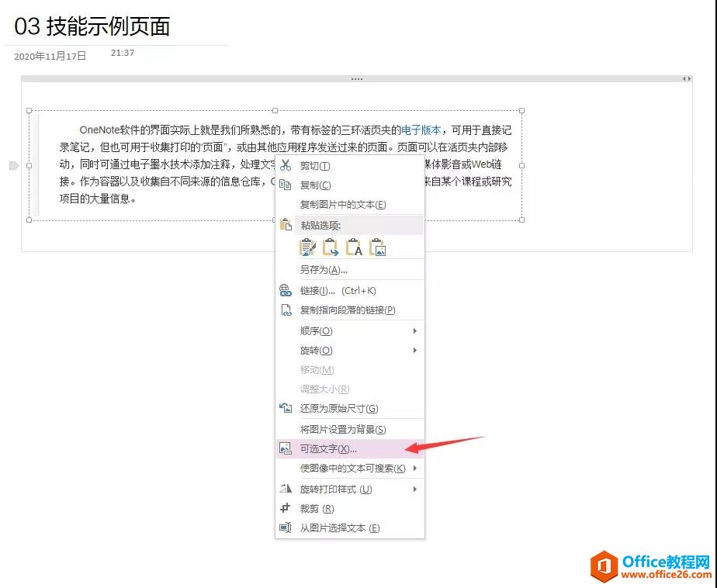The image size is (717, 588).
Task: Click the paragraph handle left of the image
Action: [x=14, y=165]
